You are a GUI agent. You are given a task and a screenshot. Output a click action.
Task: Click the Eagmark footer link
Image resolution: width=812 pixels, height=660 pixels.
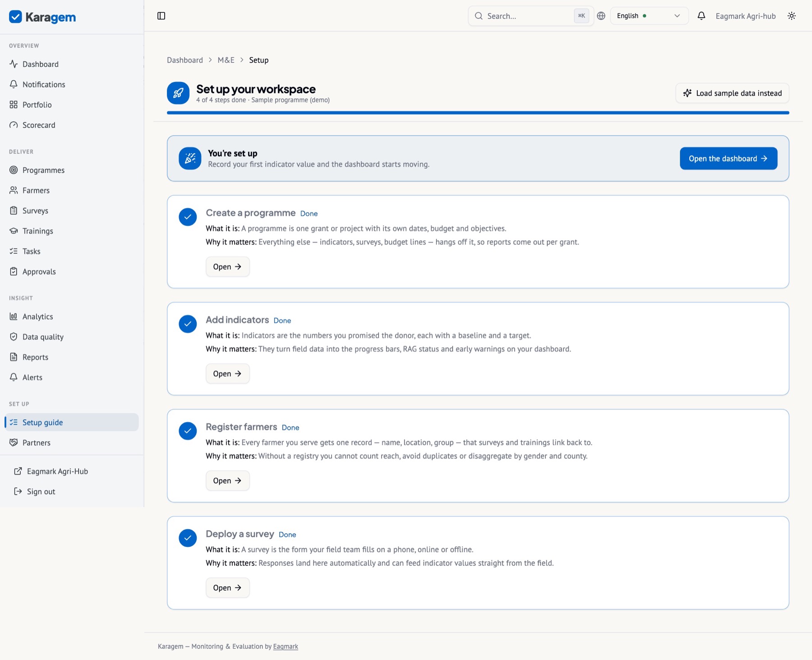pos(286,646)
